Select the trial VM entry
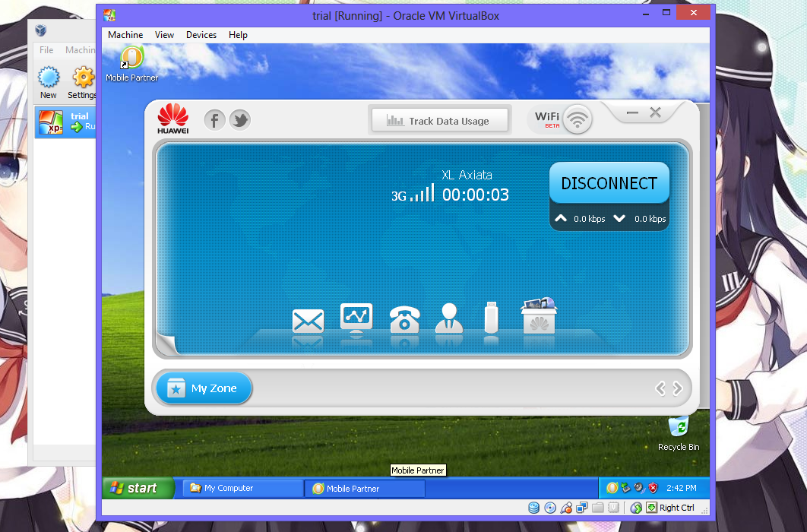 click(x=65, y=122)
